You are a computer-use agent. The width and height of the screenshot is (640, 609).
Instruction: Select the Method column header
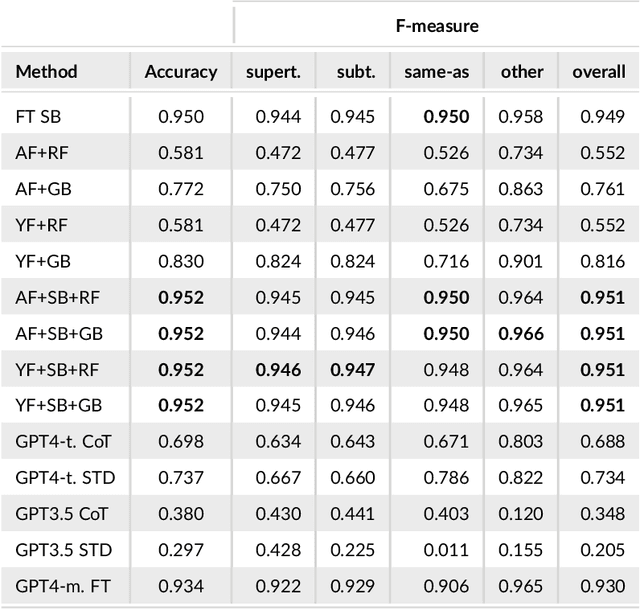[x=47, y=72]
